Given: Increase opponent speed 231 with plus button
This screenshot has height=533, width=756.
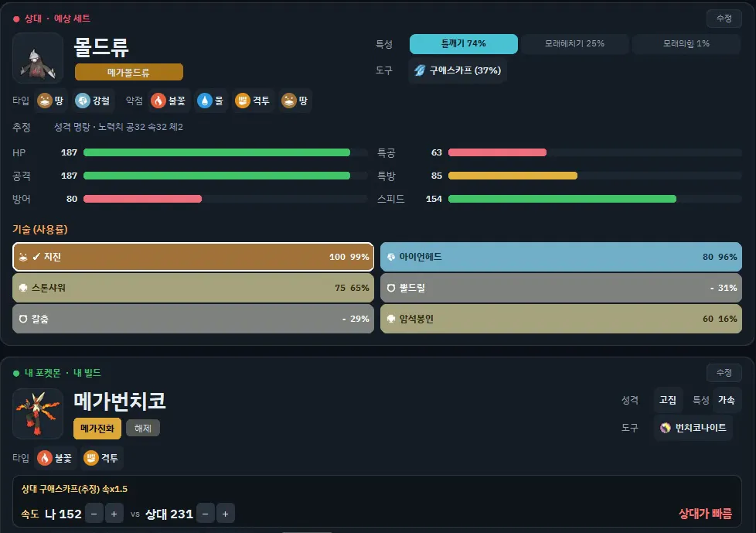Looking at the screenshot, I should [x=225, y=514].
